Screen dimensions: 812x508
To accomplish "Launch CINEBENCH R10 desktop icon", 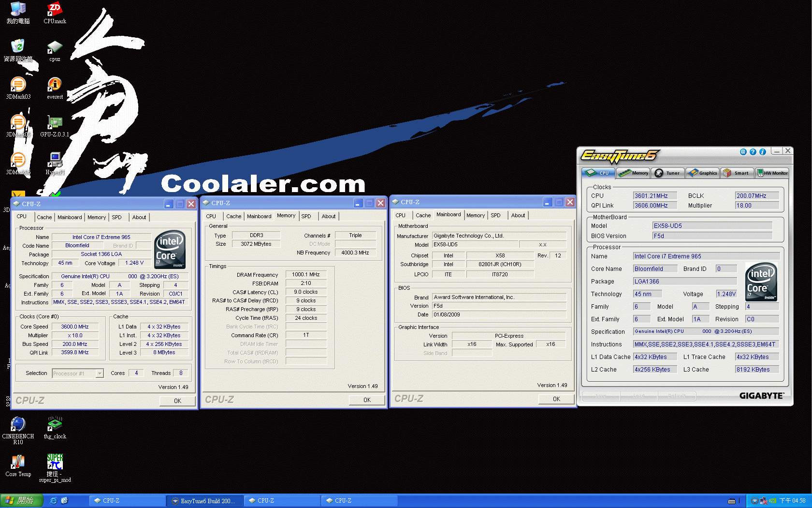I will 18,425.
